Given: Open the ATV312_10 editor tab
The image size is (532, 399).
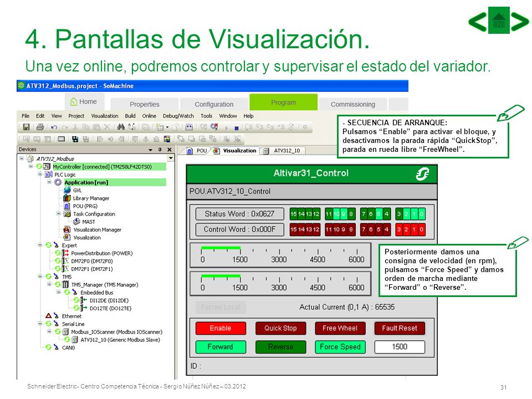Looking at the screenshot, I should point(282,151).
